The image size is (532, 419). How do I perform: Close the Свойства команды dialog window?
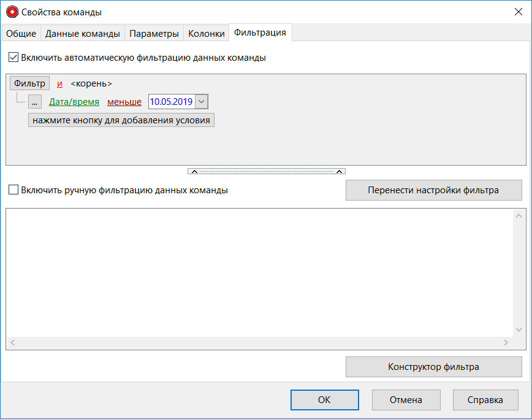[x=517, y=12]
